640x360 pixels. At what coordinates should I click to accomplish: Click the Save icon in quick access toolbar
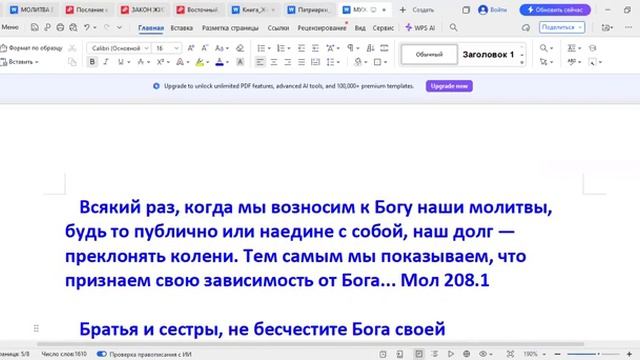click(x=35, y=27)
